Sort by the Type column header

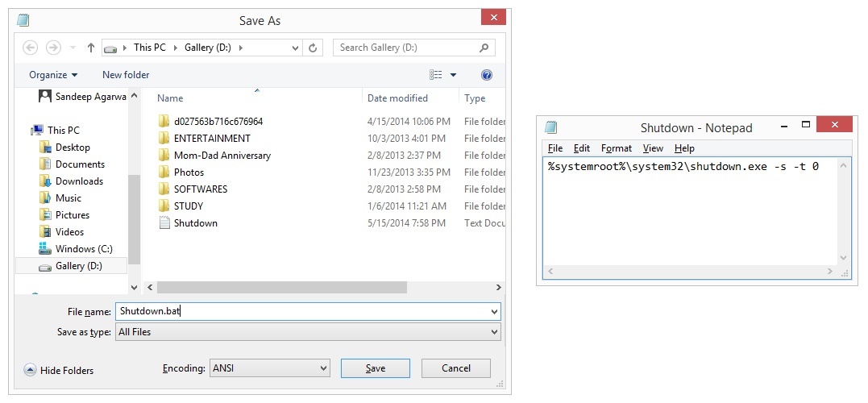[475, 98]
